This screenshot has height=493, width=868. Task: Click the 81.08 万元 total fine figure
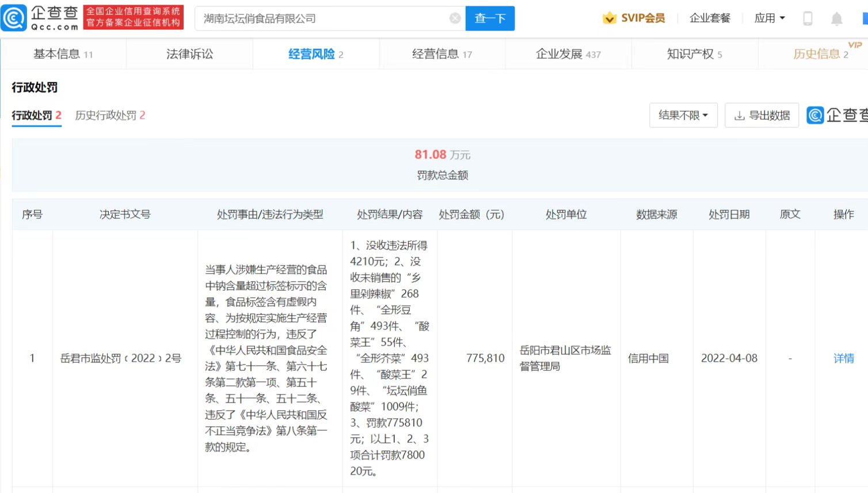442,154
